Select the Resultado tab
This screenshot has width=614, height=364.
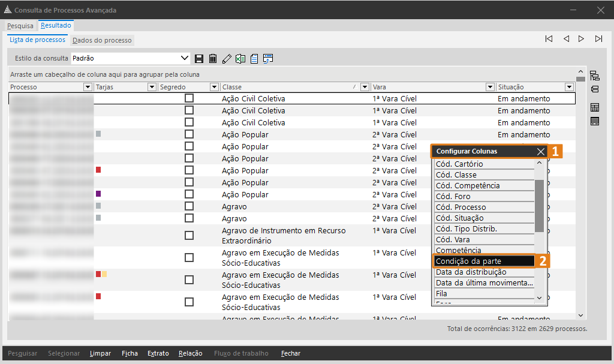point(56,25)
